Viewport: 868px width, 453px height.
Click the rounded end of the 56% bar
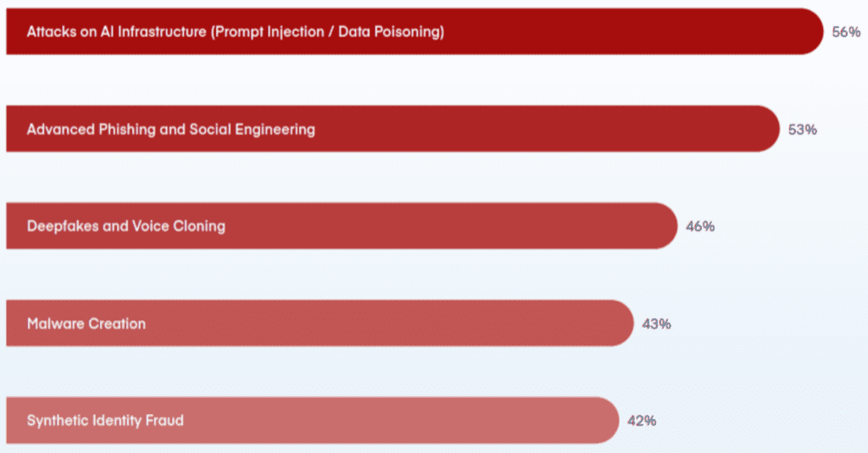tap(810, 31)
